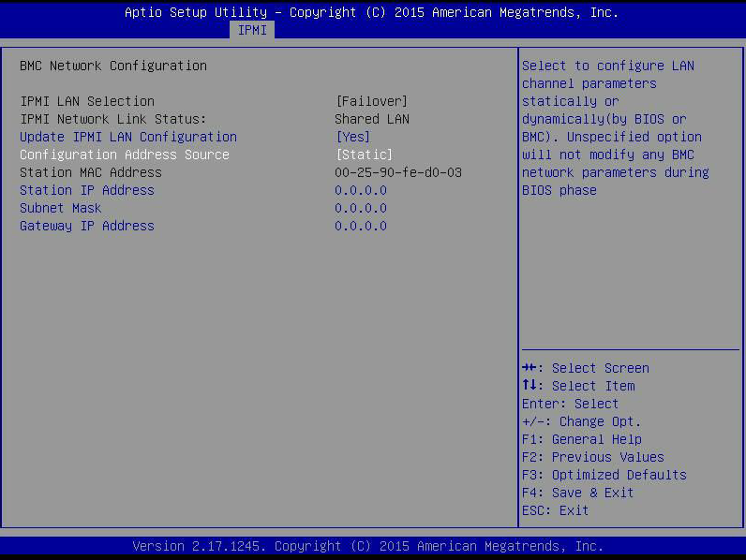The height and width of the screenshot is (560, 746).
Task: Click the IPMI LAN Selection label
Action: pyautogui.click(x=87, y=101)
